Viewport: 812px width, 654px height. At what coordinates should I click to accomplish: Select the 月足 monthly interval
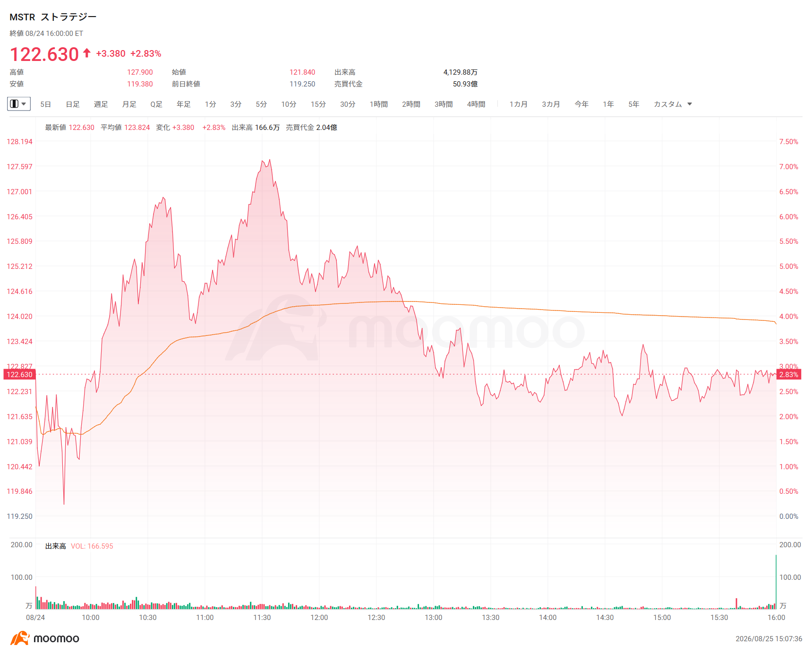[129, 104]
